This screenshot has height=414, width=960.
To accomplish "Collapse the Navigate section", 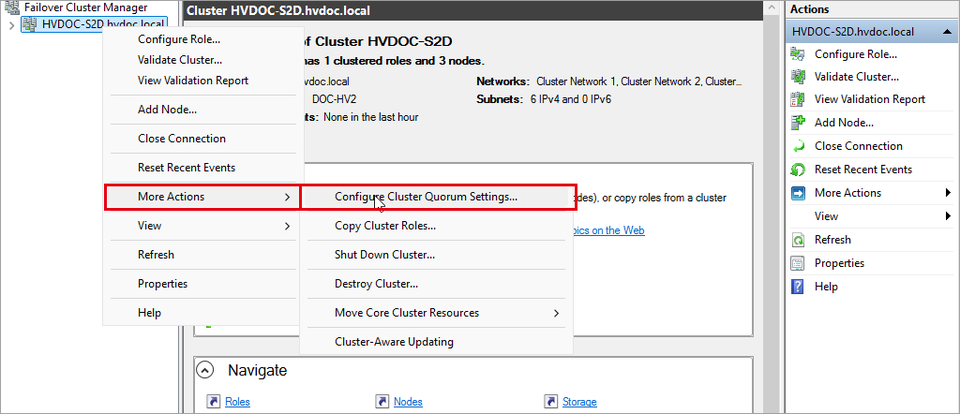I will 206,370.
